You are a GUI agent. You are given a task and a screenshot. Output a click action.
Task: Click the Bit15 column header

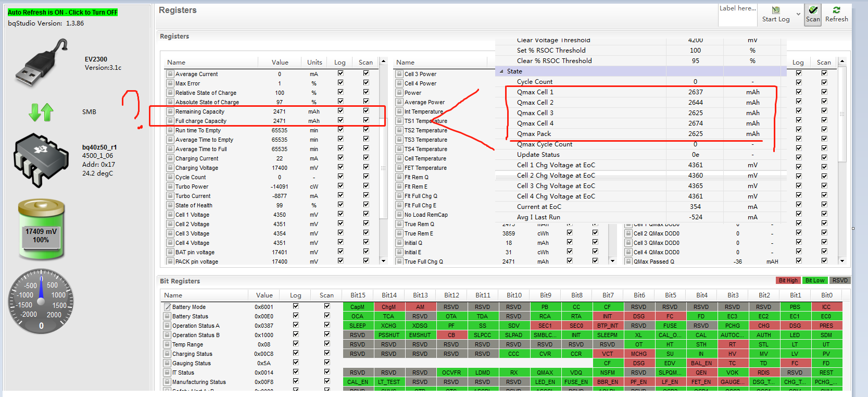(358, 295)
